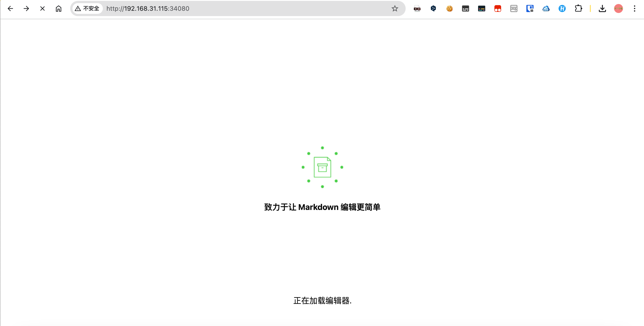Open the cookie extension icon
644x326 pixels.
(x=449, y=9)
